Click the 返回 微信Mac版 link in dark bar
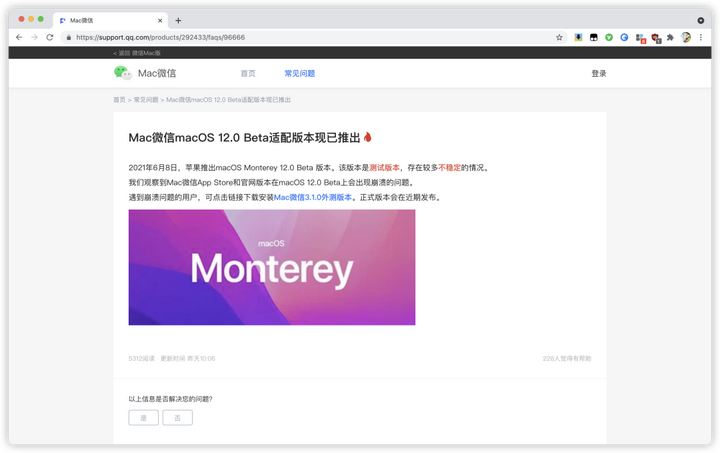 pyautogui.click(x=137, y=53)
